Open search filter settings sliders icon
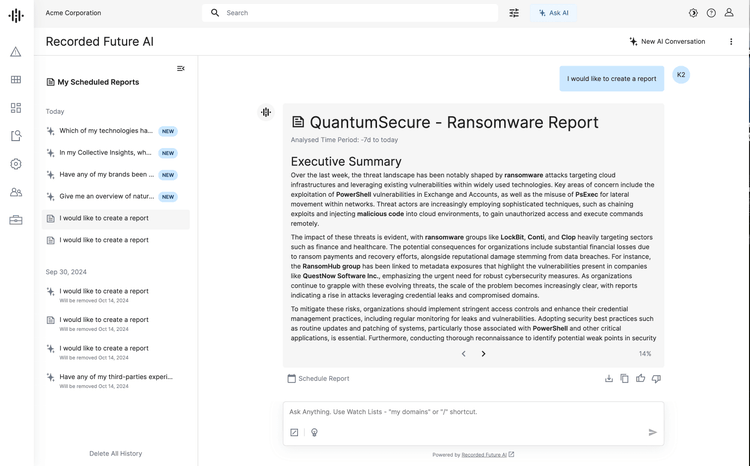 (514, 13)
